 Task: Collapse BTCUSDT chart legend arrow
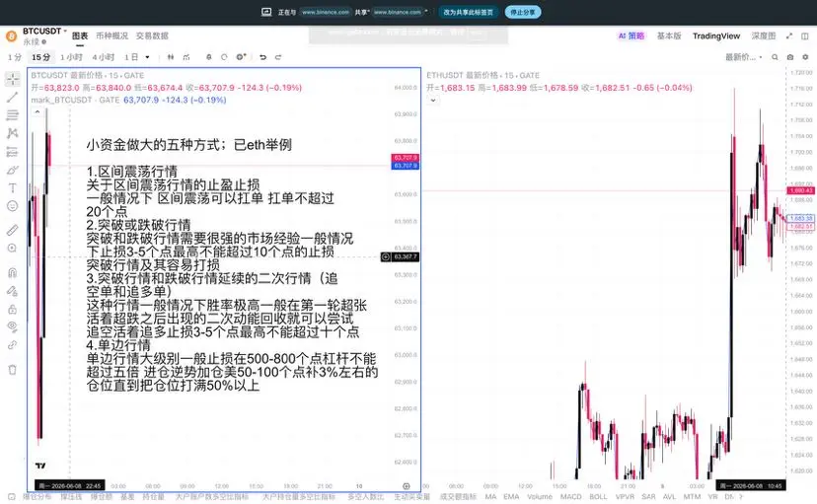(x=37, y=111)
